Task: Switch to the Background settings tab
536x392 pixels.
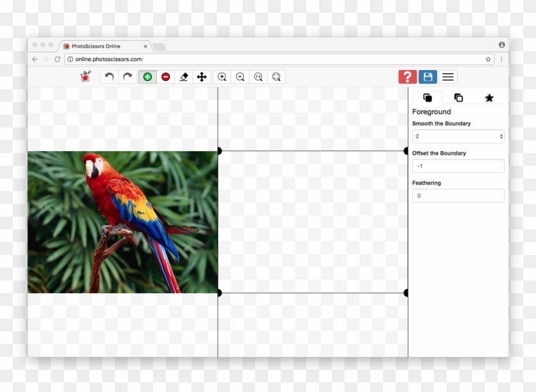Action: coord(458,97)
